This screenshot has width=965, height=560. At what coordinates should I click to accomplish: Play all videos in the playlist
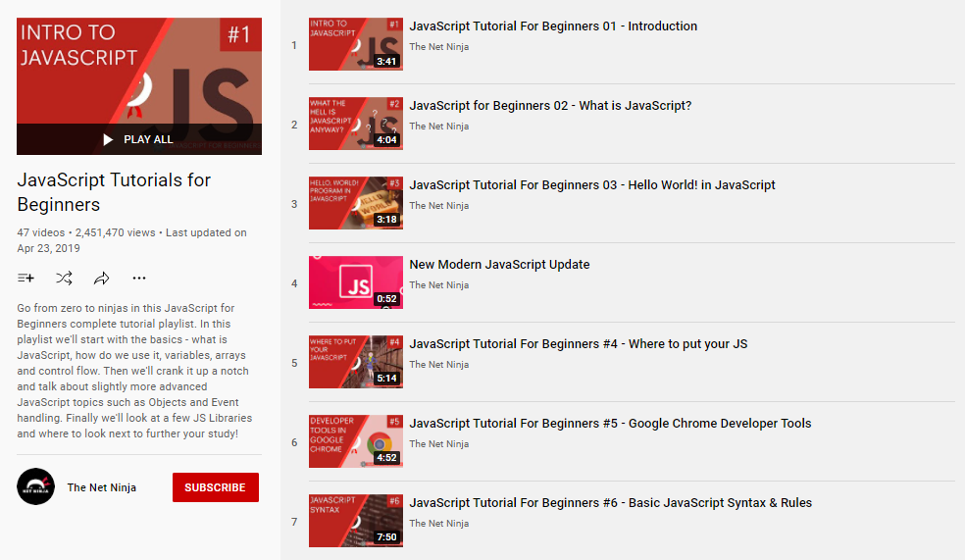pyautogui.click(x=139, y=139)
